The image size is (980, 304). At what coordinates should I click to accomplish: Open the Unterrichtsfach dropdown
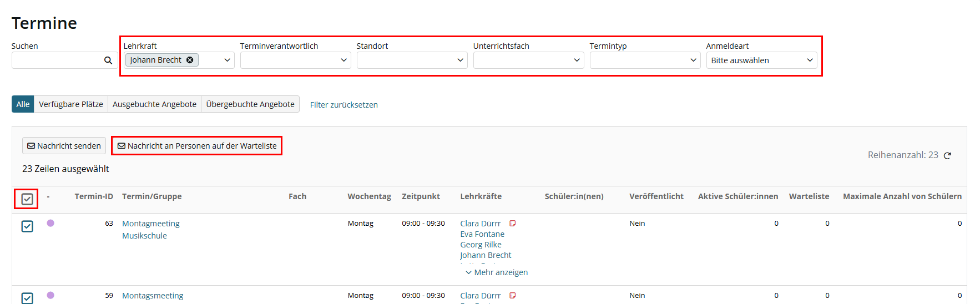pos(528,60)
